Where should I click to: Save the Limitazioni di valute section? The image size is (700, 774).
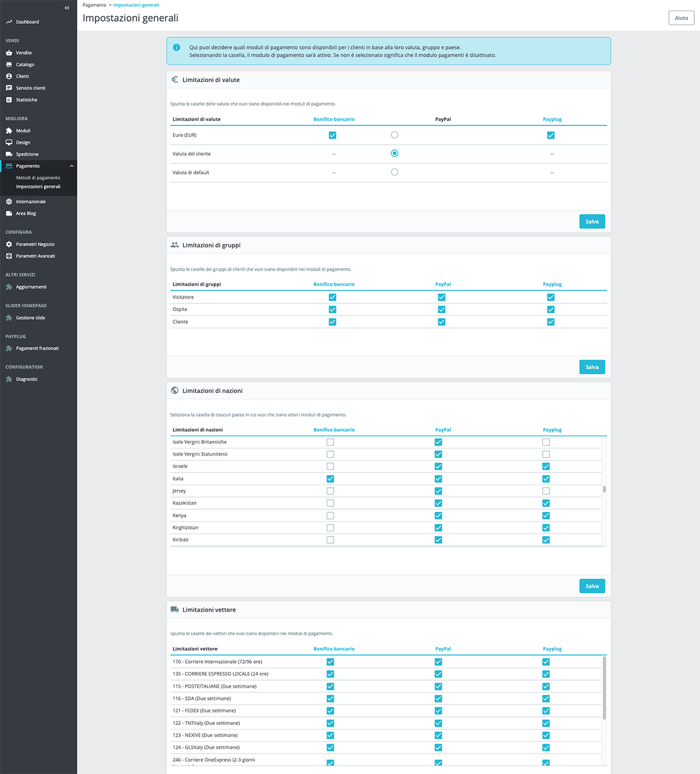pos(592,222)
